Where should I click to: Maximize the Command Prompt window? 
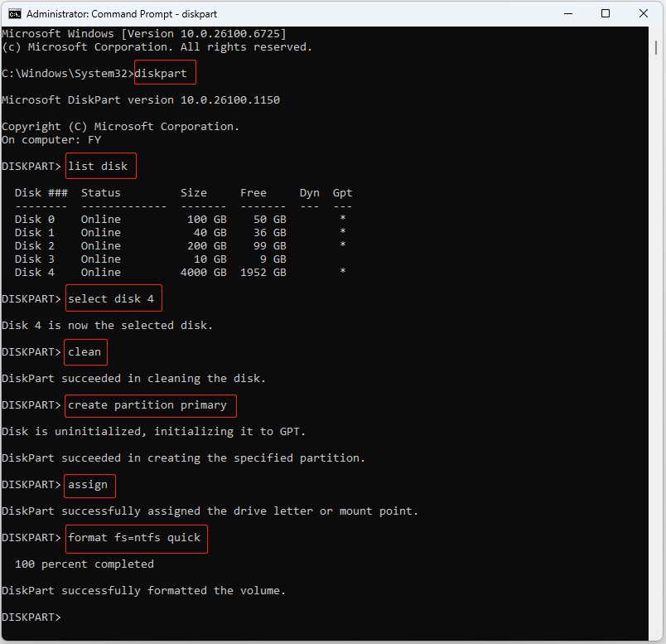(x=606, y=12)
